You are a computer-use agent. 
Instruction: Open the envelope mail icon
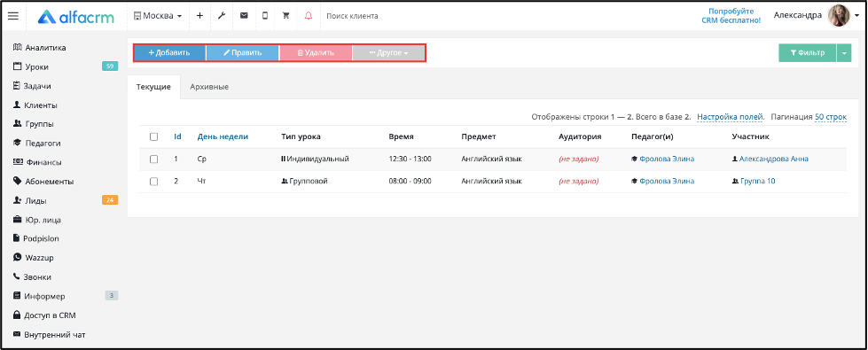coord(244,16)
